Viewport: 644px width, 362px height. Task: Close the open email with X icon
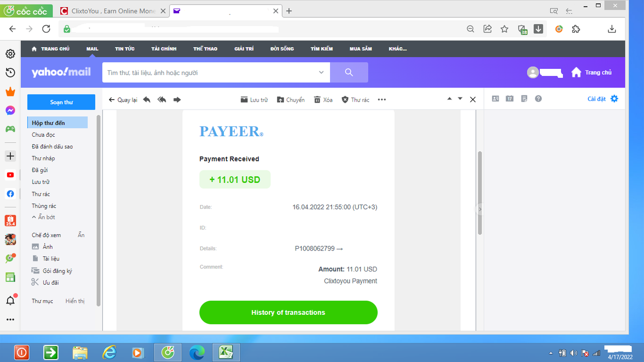(x=472, y=100)
